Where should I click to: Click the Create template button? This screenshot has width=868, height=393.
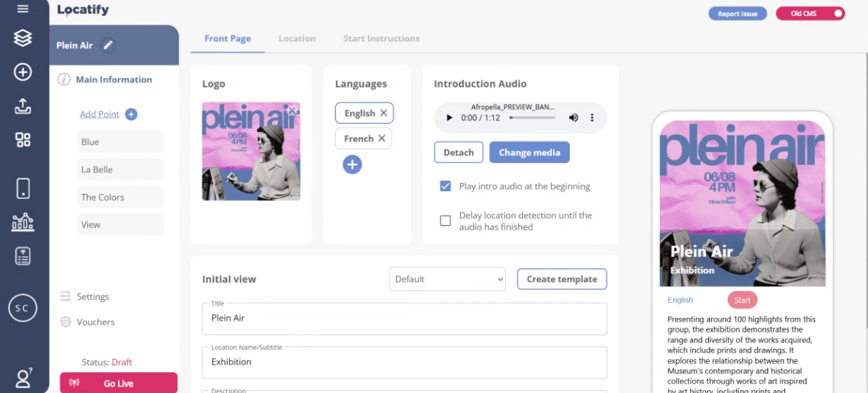click(562, 279)
